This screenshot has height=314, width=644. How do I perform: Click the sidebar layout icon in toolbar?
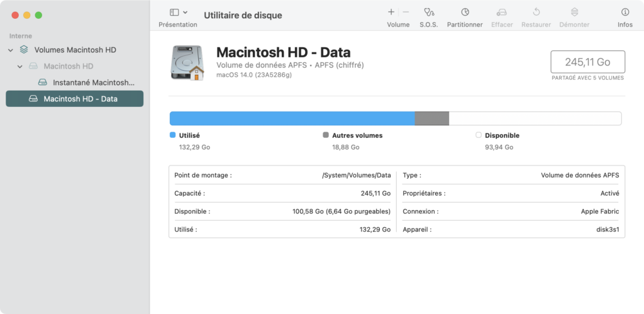pos(175,13)
